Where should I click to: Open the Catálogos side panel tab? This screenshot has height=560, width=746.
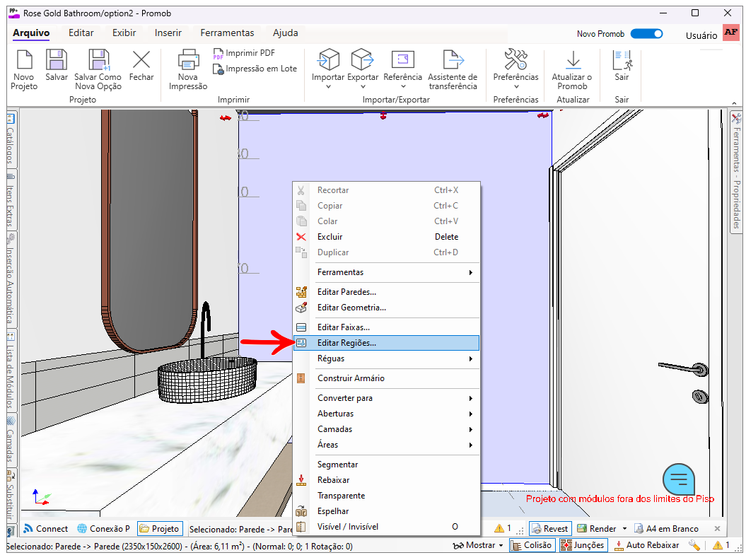pyautogui.click(x=11, y=139)
